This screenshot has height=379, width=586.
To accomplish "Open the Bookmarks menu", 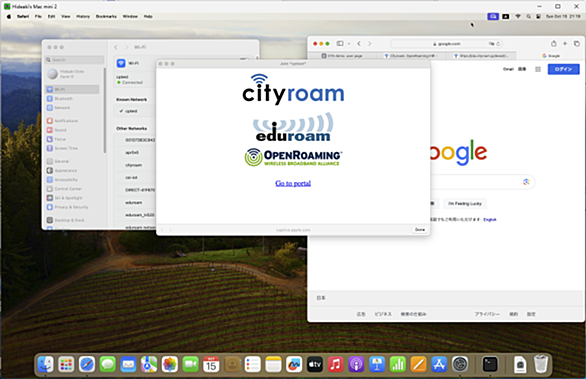I will pos(106,16).
